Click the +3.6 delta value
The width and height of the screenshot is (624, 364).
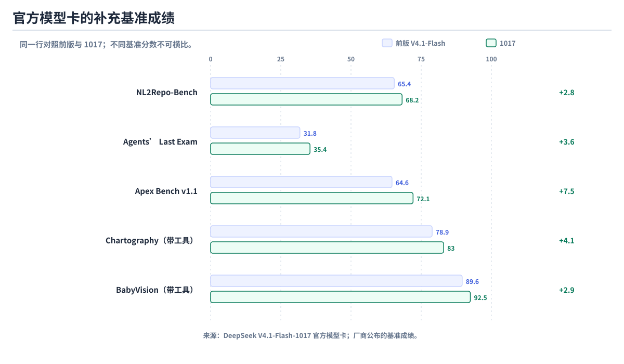566,142
